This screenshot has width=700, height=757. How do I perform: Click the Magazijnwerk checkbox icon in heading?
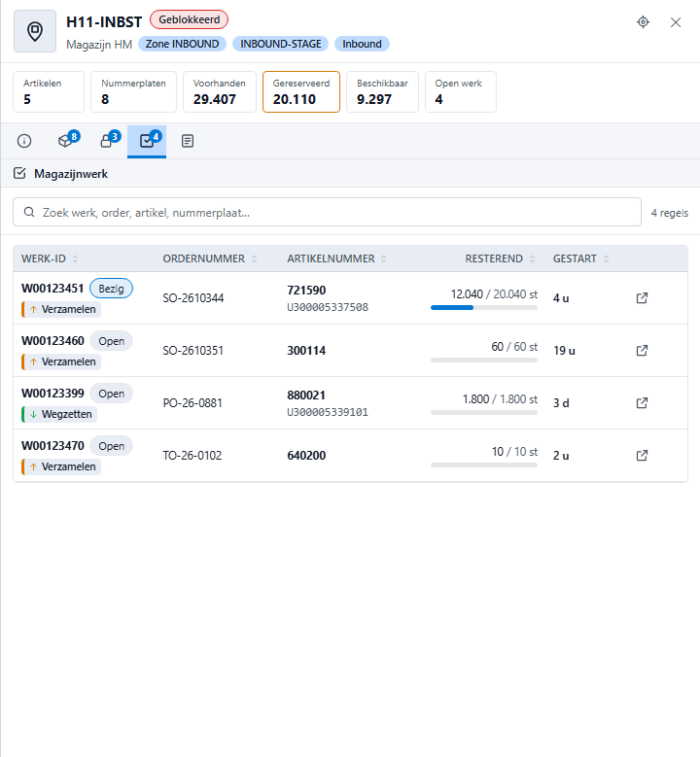[x=19, y=173]
